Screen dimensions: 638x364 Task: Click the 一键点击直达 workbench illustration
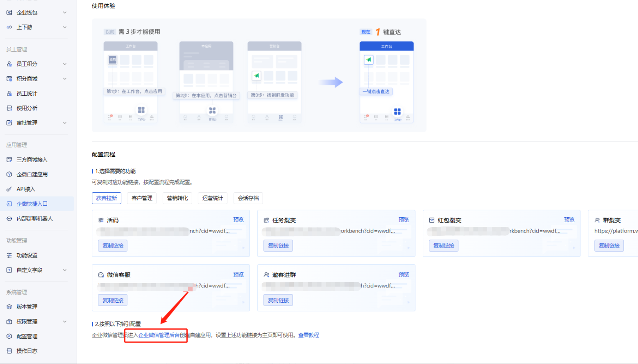click(x=386, y=82)
